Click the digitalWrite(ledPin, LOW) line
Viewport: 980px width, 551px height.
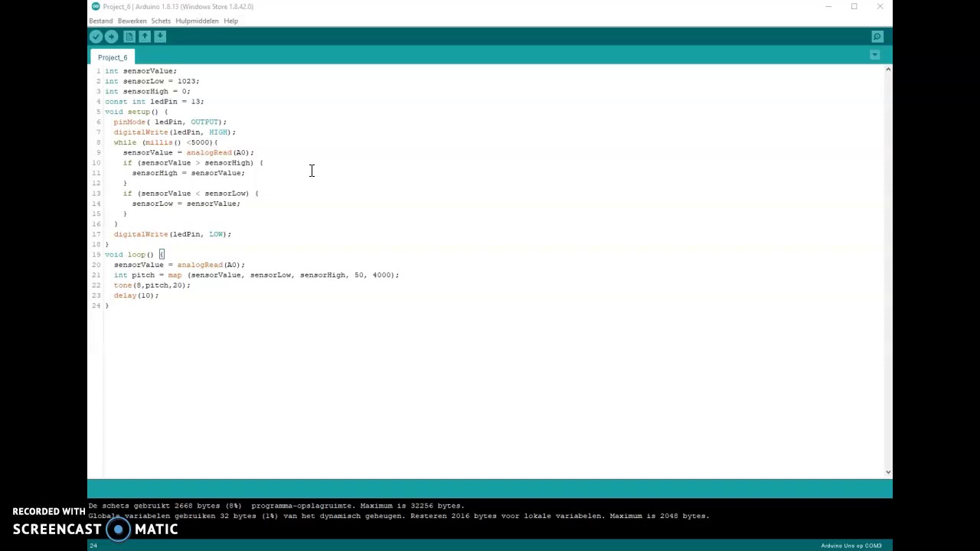(172, 234)
